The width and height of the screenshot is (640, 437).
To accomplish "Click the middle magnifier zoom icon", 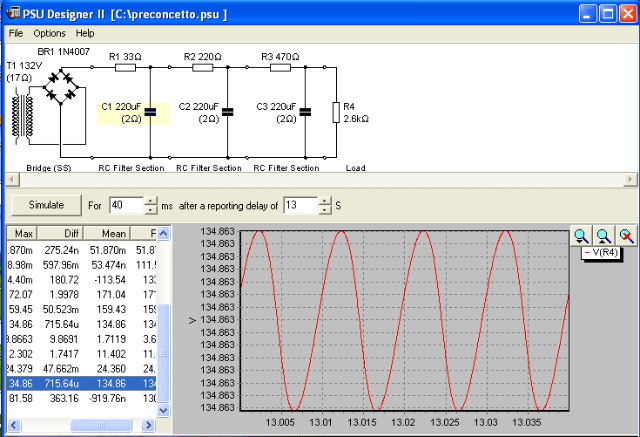I will [603, 236].
